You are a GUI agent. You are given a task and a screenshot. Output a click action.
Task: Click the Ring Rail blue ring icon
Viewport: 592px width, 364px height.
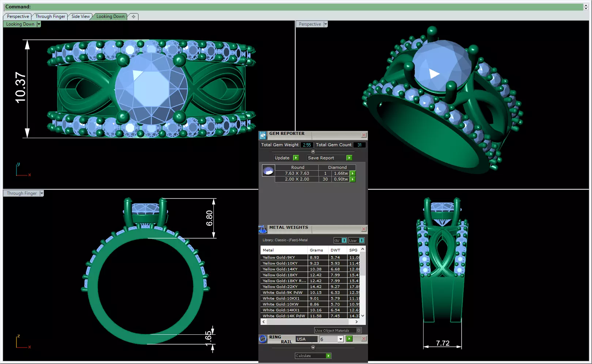[263, 339]
